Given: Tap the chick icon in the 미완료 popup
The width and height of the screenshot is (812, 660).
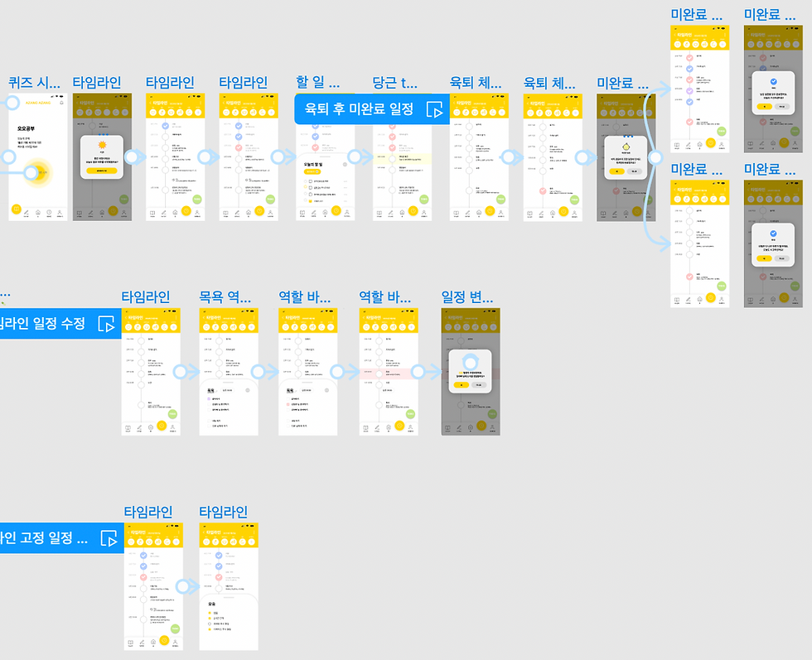Looking at the screenshot, I should tap(626, 147).
